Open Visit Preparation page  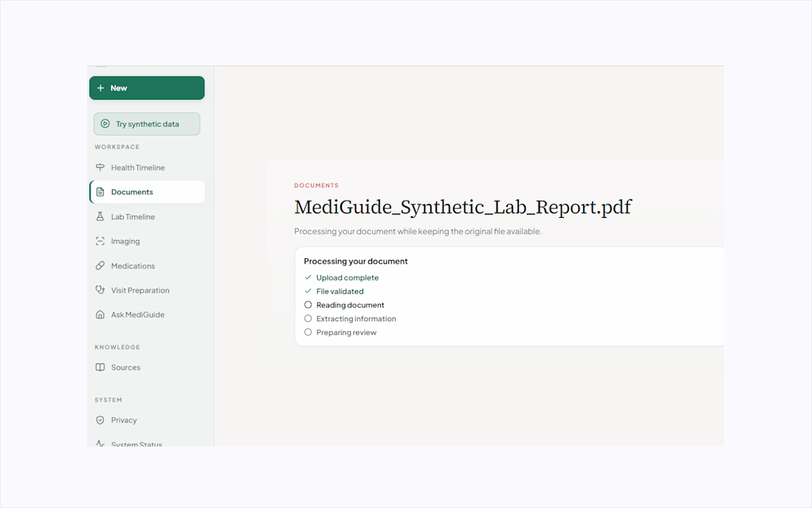[147, 290]
